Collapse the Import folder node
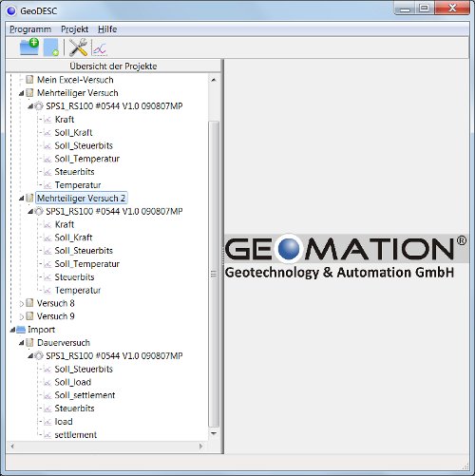475x476 pixels. [12, 330]
